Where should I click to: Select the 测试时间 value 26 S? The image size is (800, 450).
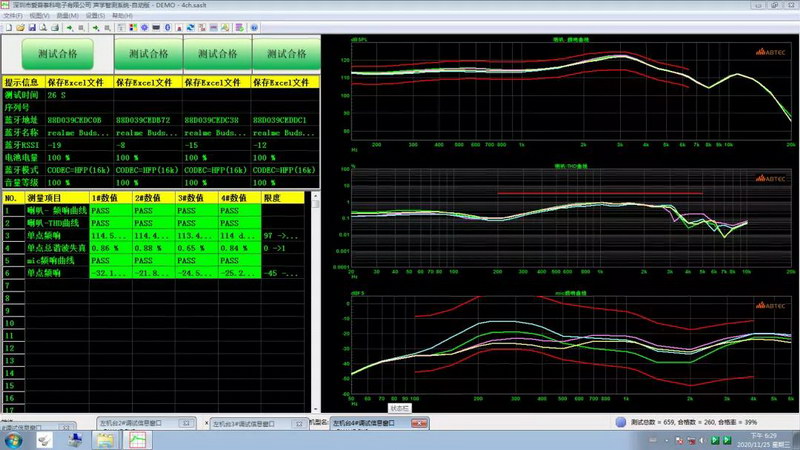(x=79, y=95)
